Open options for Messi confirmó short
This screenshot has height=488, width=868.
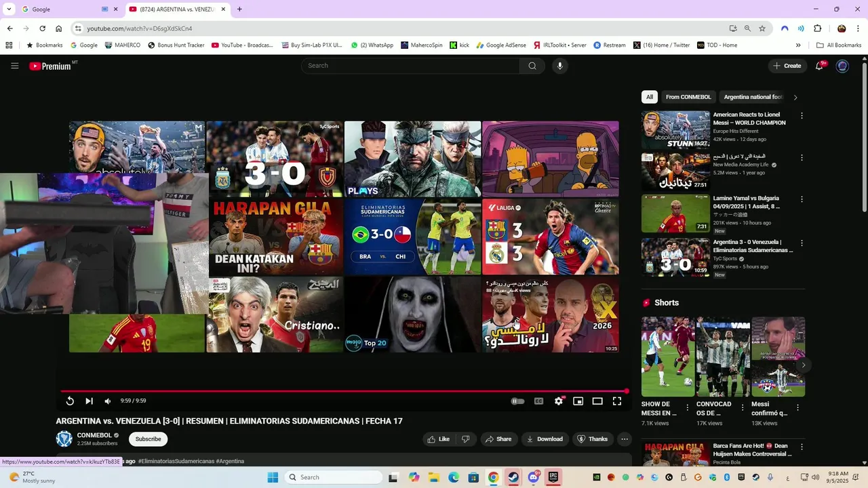coord(797,408)
